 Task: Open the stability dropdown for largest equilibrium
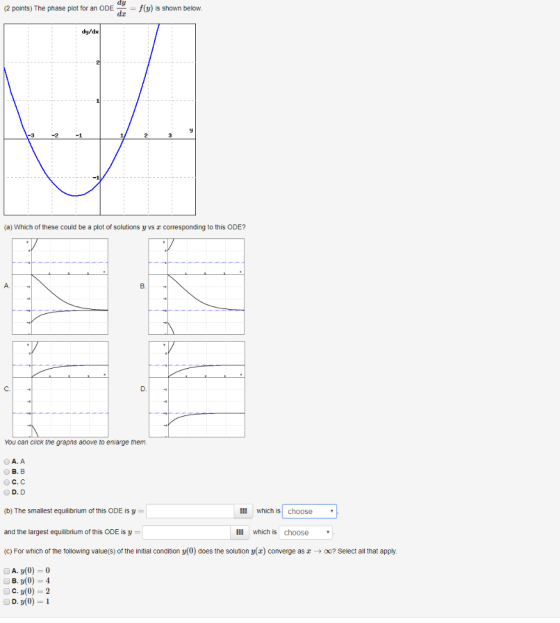click(306, 532)
